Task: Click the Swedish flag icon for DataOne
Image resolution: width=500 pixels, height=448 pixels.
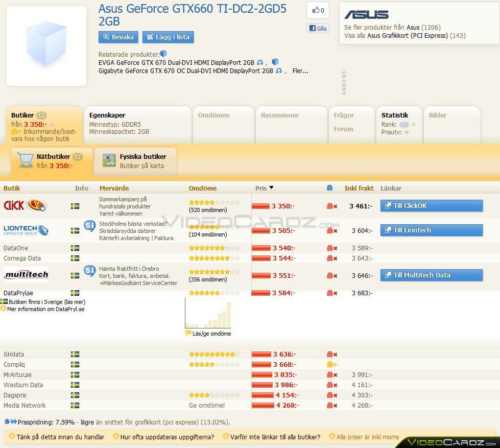Action: (x=75, y=248)
